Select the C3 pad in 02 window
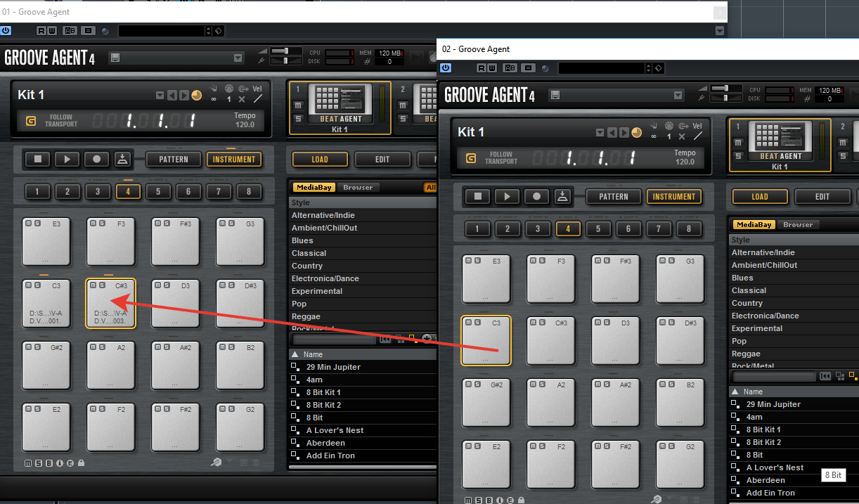This screenshot has width=859, height=504. 486,341
